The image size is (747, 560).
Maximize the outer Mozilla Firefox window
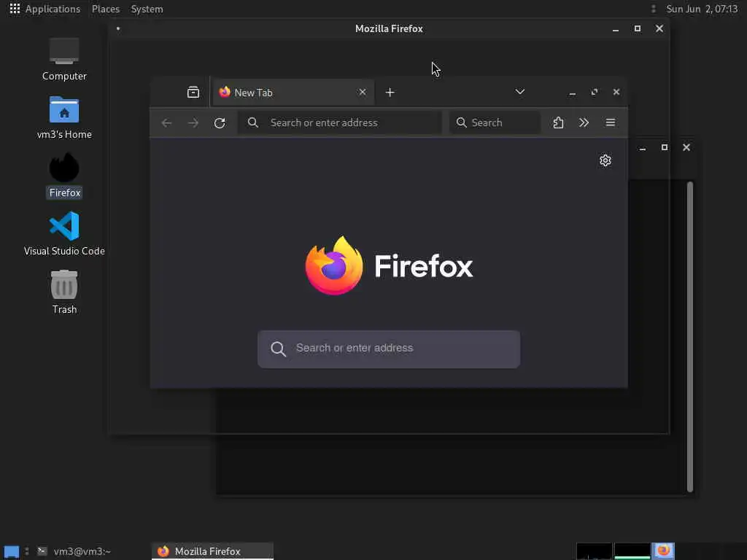coord(638,28)
